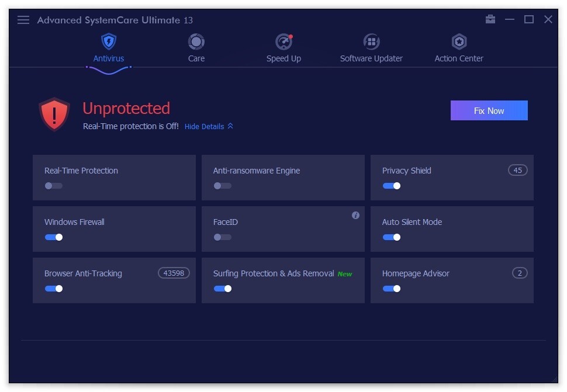This screenshot has height=392, width=567.
Task: Switch to the Antivirus tab label
Action: click(x=109, y=58)
